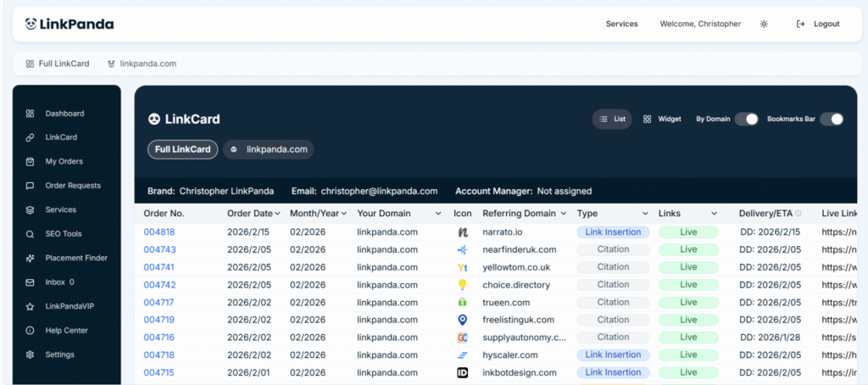Open My Orders in the sidebar
Viewport: 868px width, 385px height.
[x=64, y=161]
